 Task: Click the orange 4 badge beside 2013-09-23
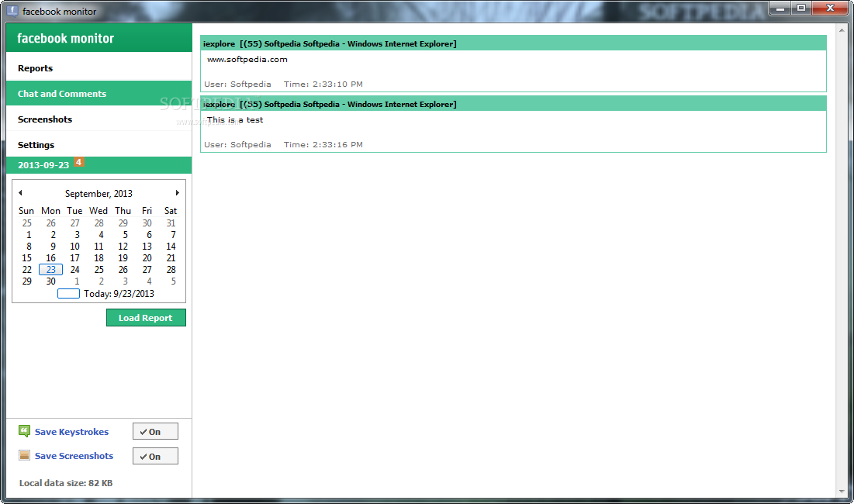click(x=78, y=162)
